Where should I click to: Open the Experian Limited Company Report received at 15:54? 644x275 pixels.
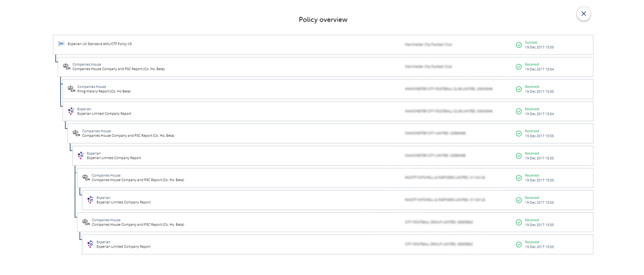click(328, 111)
